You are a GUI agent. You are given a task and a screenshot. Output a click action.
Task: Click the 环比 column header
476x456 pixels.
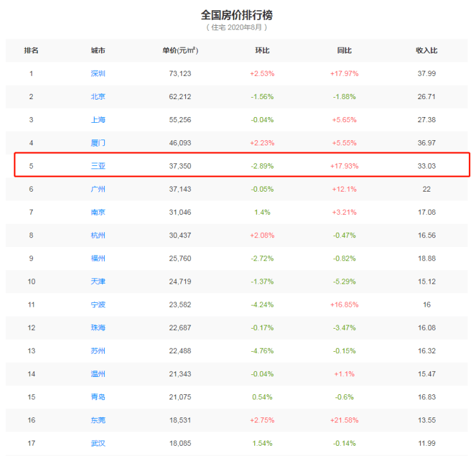pyautogui.click(x=262, y=50)
